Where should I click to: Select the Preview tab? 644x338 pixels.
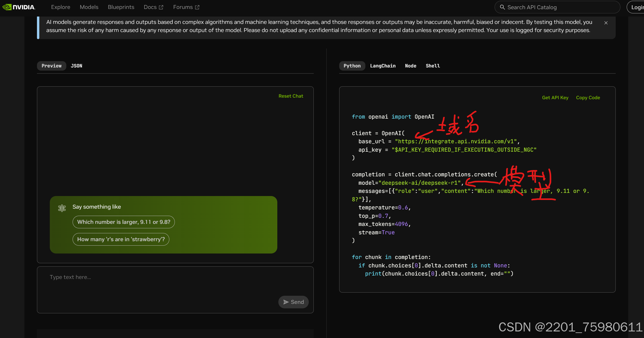51,66
